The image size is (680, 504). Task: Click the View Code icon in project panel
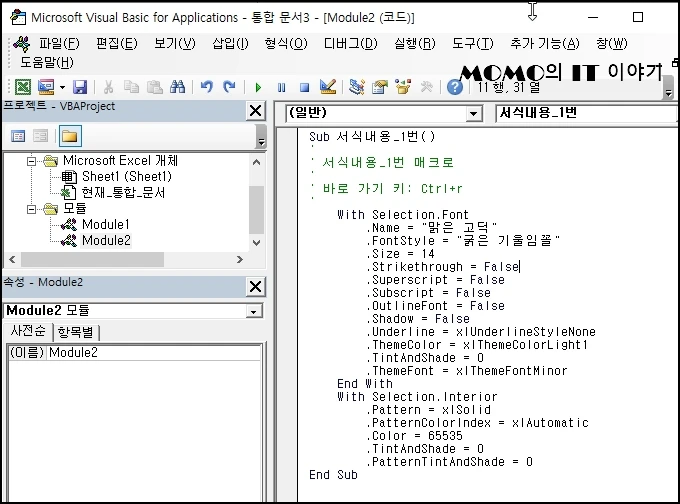(18, 137)
